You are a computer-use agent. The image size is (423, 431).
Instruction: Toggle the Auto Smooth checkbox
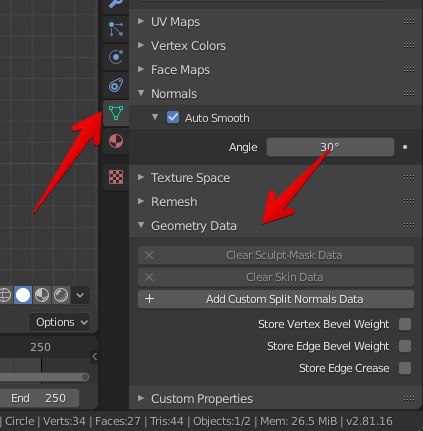point(173,117)
